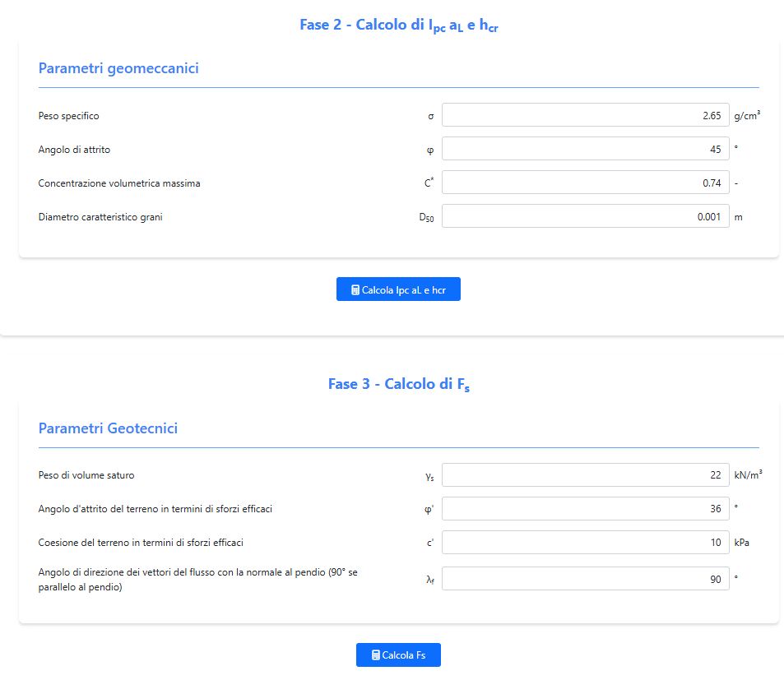This screenshot has width=784, height=680.
Task: Click the Peso specifico label text
Action: click(69, 116)
